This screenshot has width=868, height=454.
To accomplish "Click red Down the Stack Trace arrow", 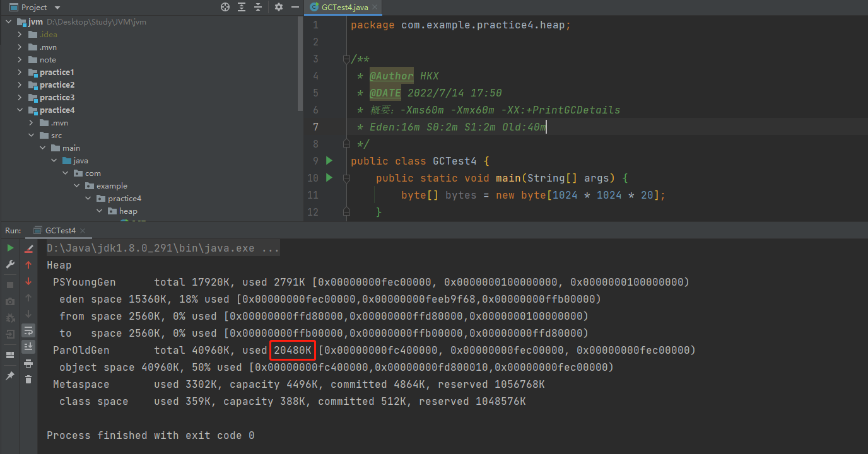I will (28, 281).
